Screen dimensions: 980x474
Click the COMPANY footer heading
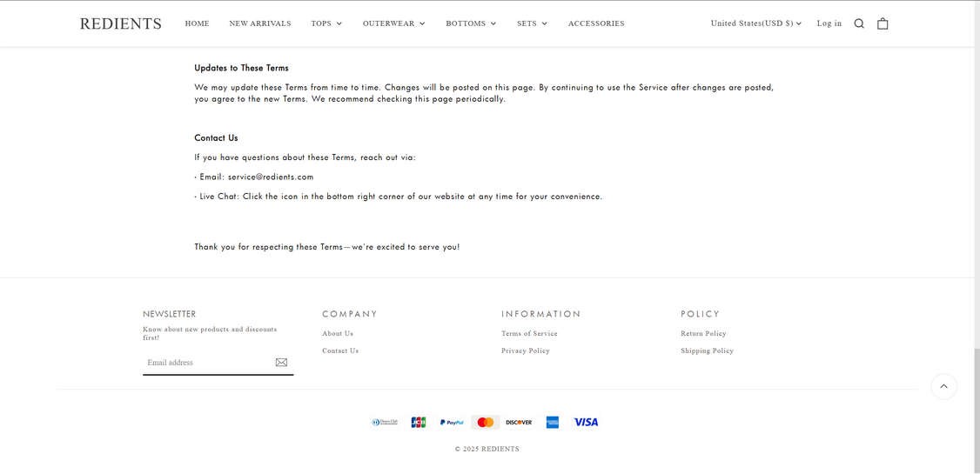350,314
